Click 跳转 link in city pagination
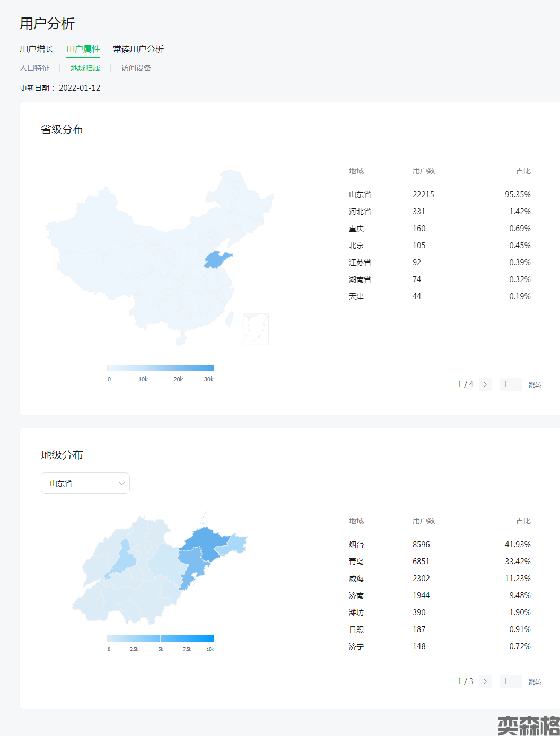The height and width of the screenshot is (736, 560). [x=535, y=681]
